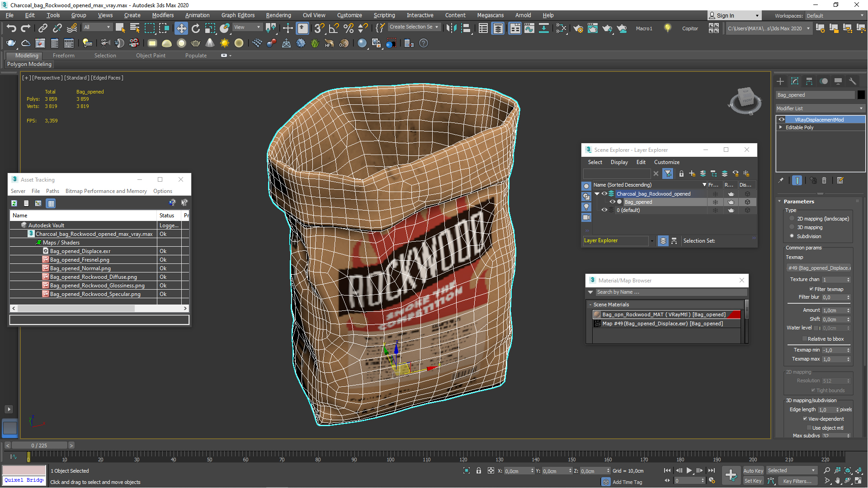Image resolution: width=868 pixels, height=488 pixels.
Task: Toggle the Filter texmap checkbox
Action: pos(811,289)
